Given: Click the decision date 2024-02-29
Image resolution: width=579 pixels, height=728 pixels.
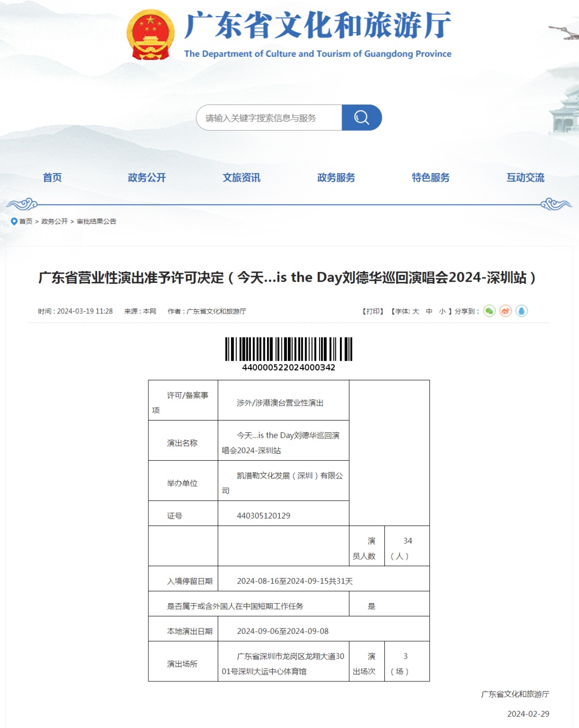Looking at the screenshot, I should (x=529, y=714).
